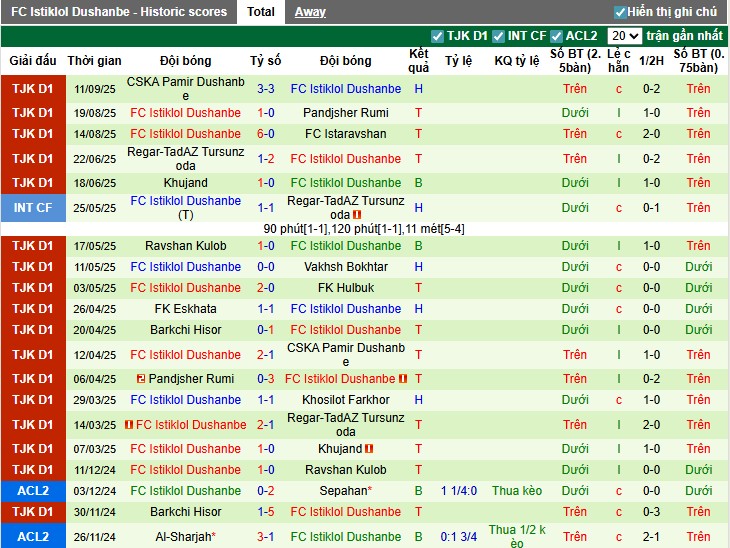
Task: Click the card icon next to Khujand on 07/03/25
Action: point(369,449)
